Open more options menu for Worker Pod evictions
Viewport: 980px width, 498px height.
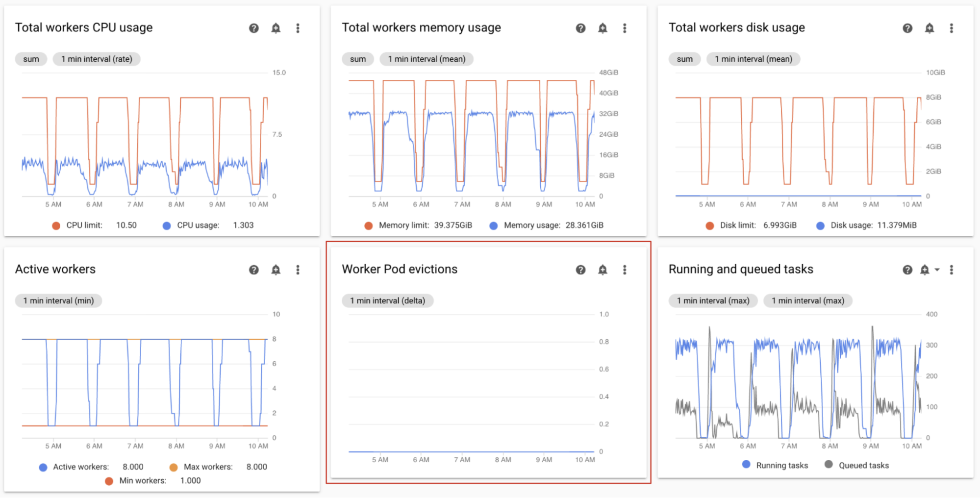click(625, 270)
